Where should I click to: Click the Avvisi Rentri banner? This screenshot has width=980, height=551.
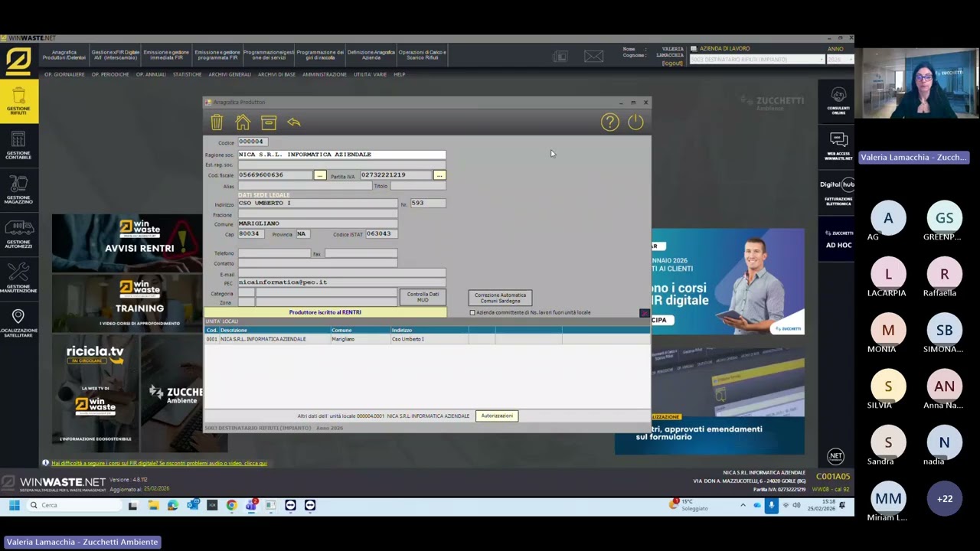pos(127,242)
